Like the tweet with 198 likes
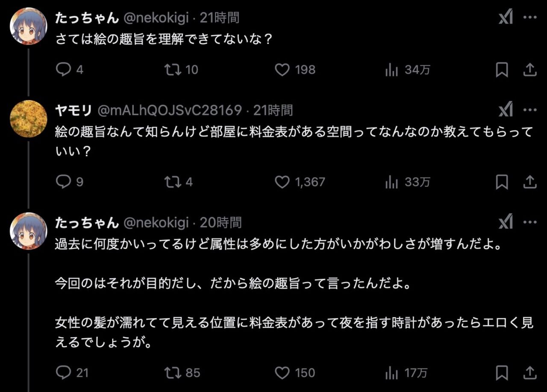Image resolution: width=547 pixels, height=392 pixels. pyautogui.click(x=282, y=70)
